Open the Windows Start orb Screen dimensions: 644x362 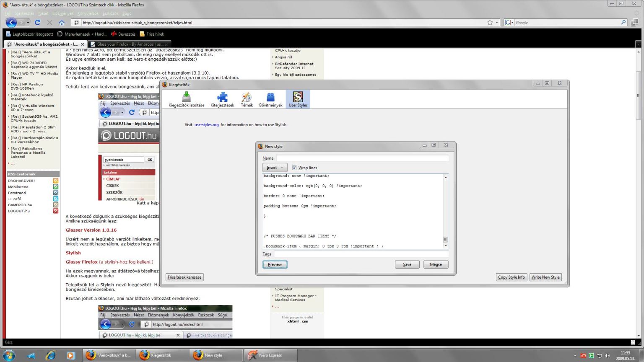[x=9, y=355]
